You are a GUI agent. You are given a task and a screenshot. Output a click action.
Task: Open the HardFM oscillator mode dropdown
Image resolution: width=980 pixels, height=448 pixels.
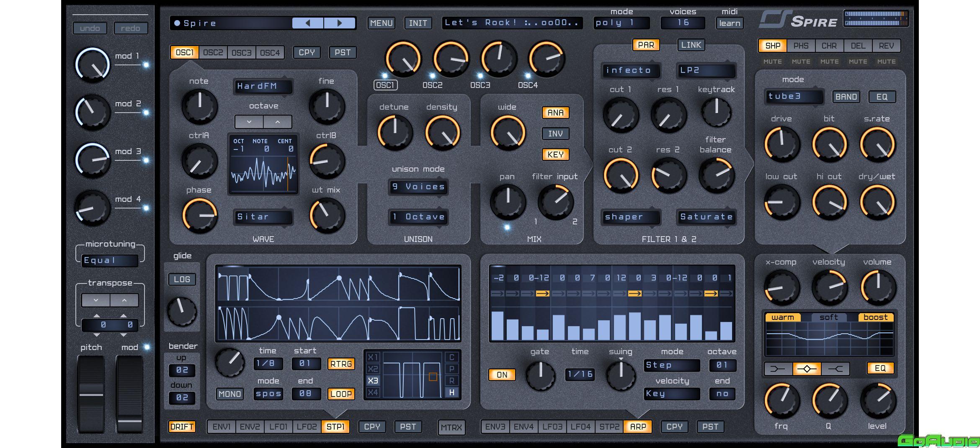[x=263, y=86]
